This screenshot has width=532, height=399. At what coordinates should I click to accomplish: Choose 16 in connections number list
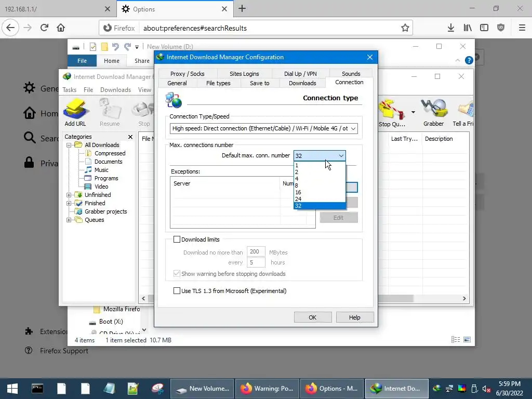(320, 192)
